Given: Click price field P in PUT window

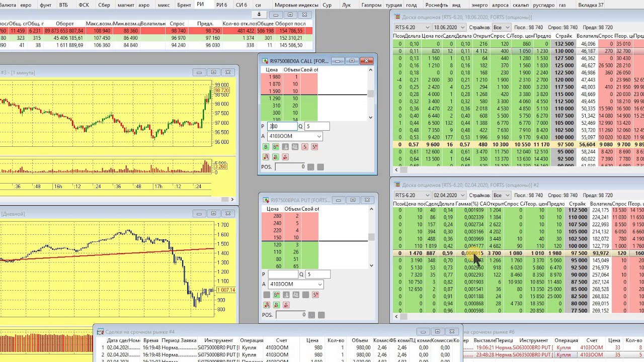Looking at the screenshot, I should pos(283,275).
